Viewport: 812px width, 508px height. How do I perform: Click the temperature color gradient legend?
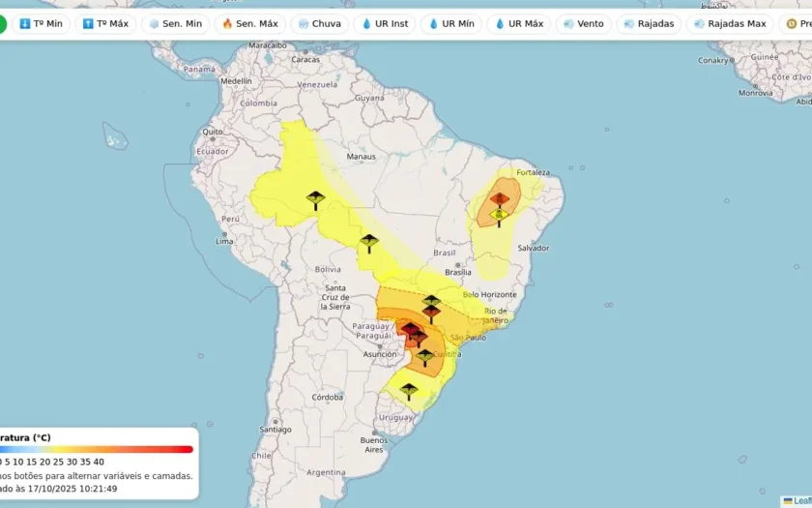click(x=97, y=449)
